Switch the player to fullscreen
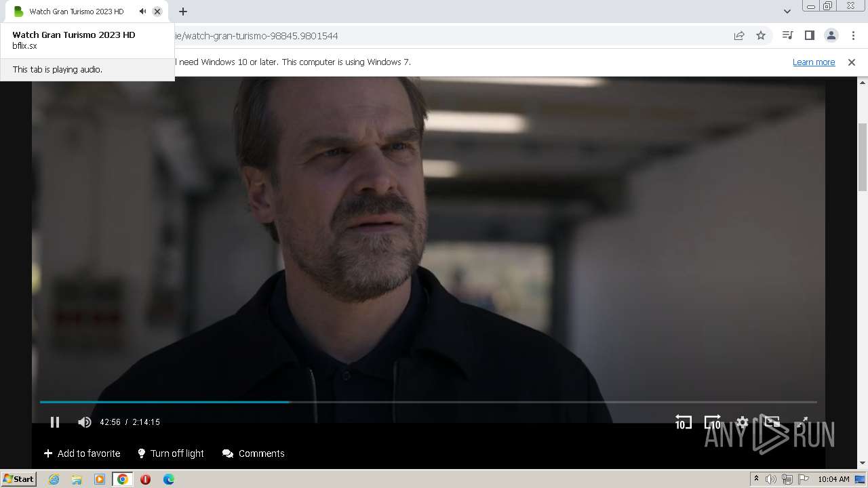This screenshot has width=868, height=488. [802, 422]
